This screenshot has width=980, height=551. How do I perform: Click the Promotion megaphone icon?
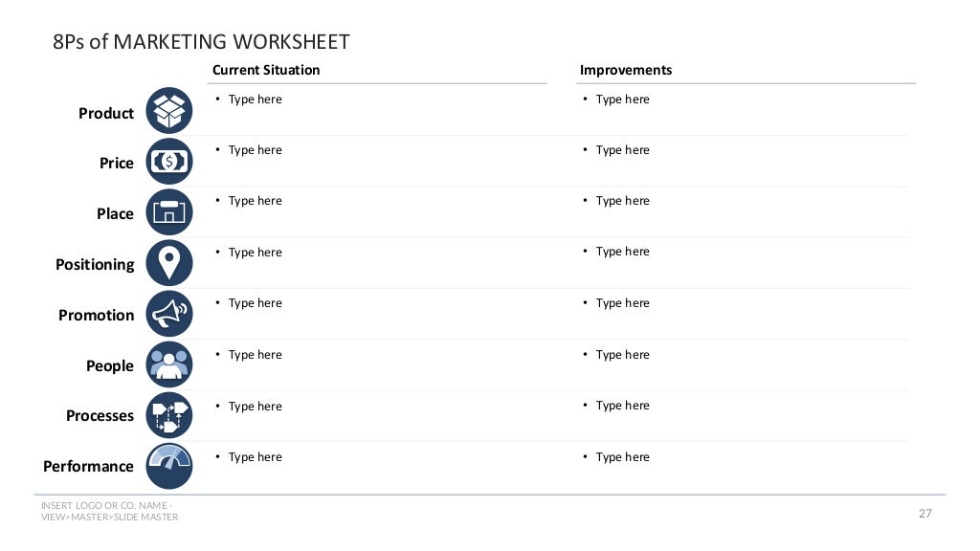click(169, 314)
